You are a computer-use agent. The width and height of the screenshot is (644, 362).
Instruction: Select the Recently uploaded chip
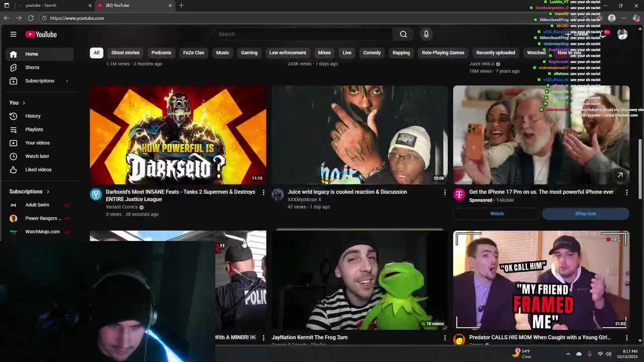[x=496, y=53]
